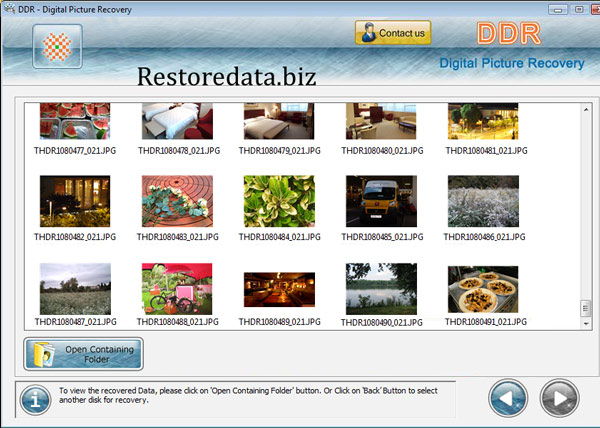Image resolution: width=600 pixels, height=428 pixels.
Task: Select the night building thumbnail THDR1080482_021.JPG
Action: pos(75,201)
